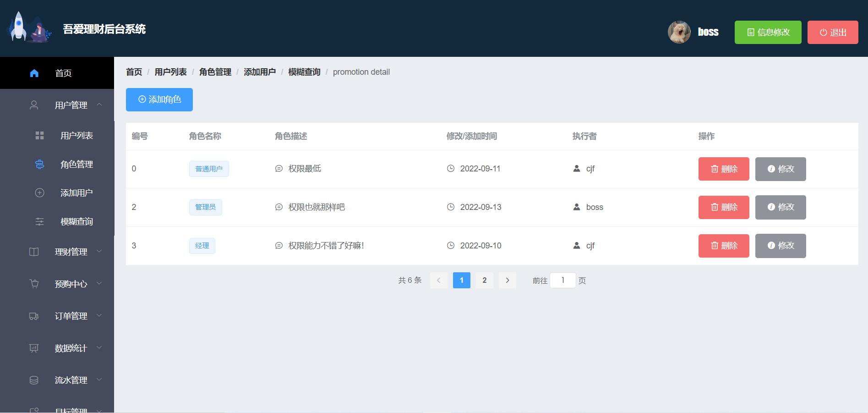
Task: Click the 前往 page number field
Action: (563, 280)
